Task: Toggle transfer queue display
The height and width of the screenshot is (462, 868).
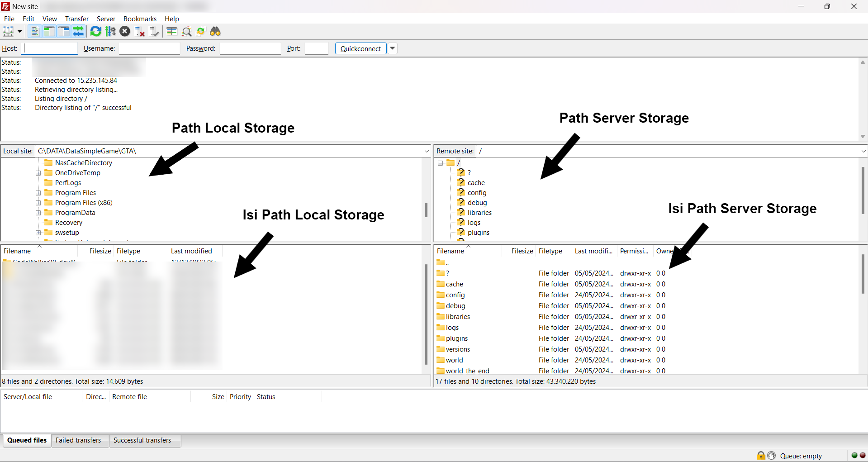Action: coord(78,31)
